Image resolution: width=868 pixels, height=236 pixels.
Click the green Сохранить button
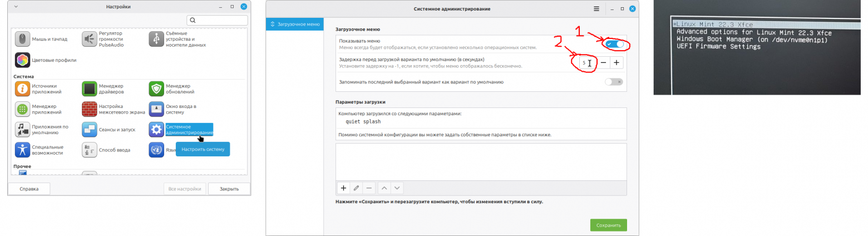[x=609, y=225]
